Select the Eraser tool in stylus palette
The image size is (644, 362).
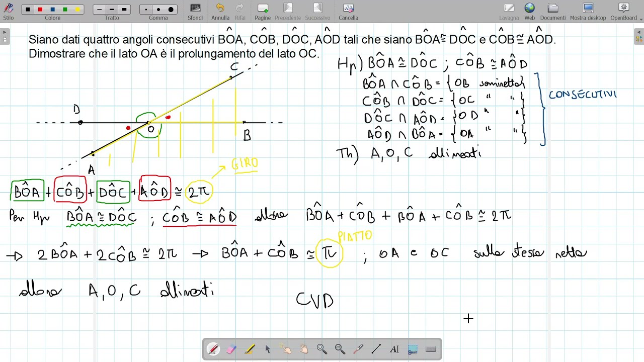pos(231,349)
